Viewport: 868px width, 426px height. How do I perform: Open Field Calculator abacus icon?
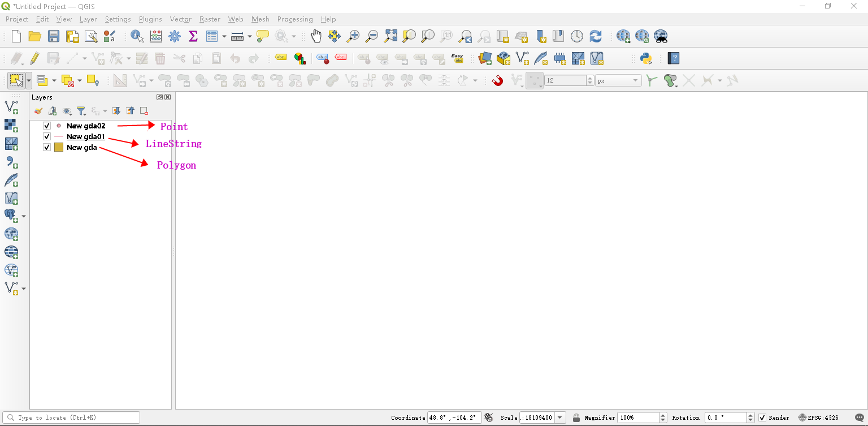click(156, 36)
